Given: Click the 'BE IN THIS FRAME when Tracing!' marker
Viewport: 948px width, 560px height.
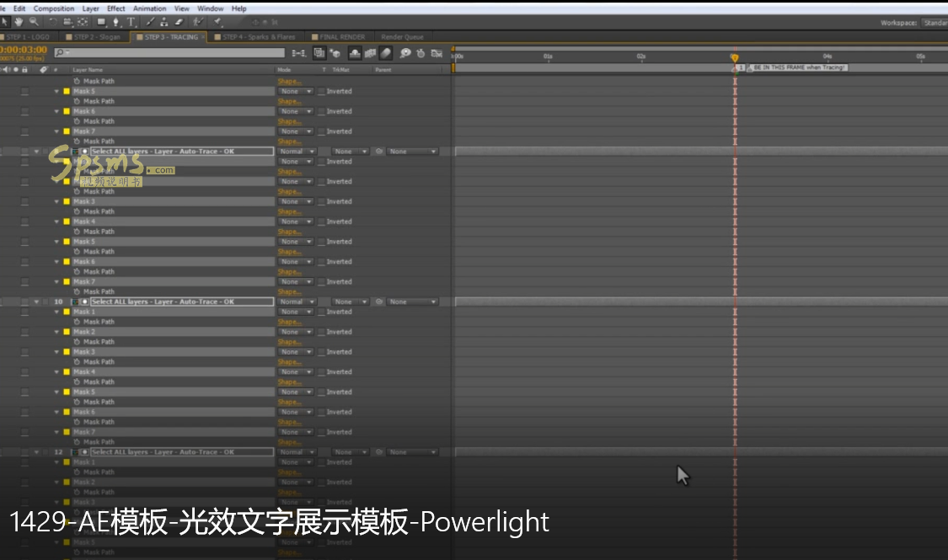Looking at the screenshot, I should [798, 67].
